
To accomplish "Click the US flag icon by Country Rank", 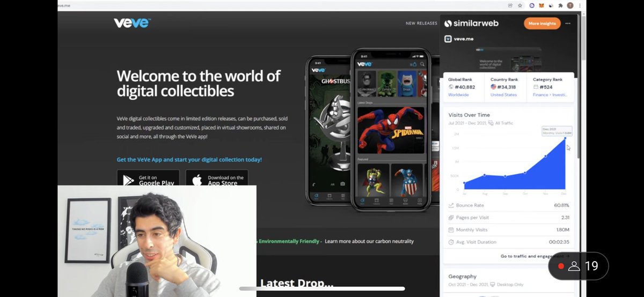I will (x=493, y=87).
